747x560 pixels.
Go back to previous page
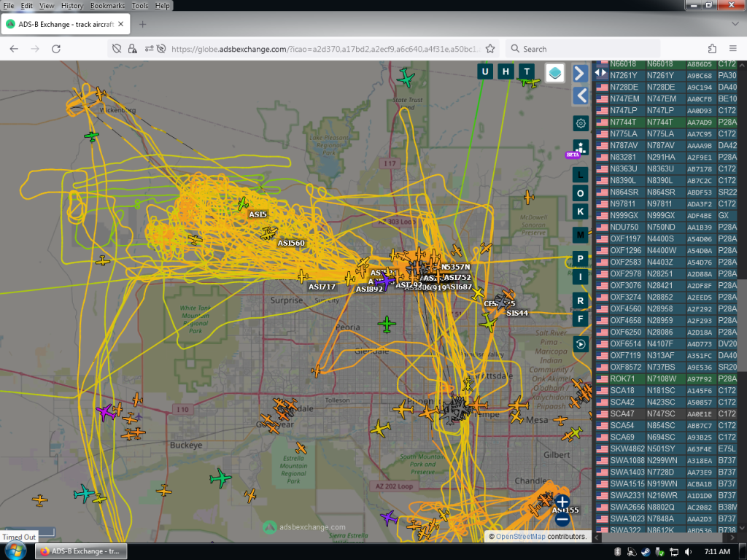14,49
